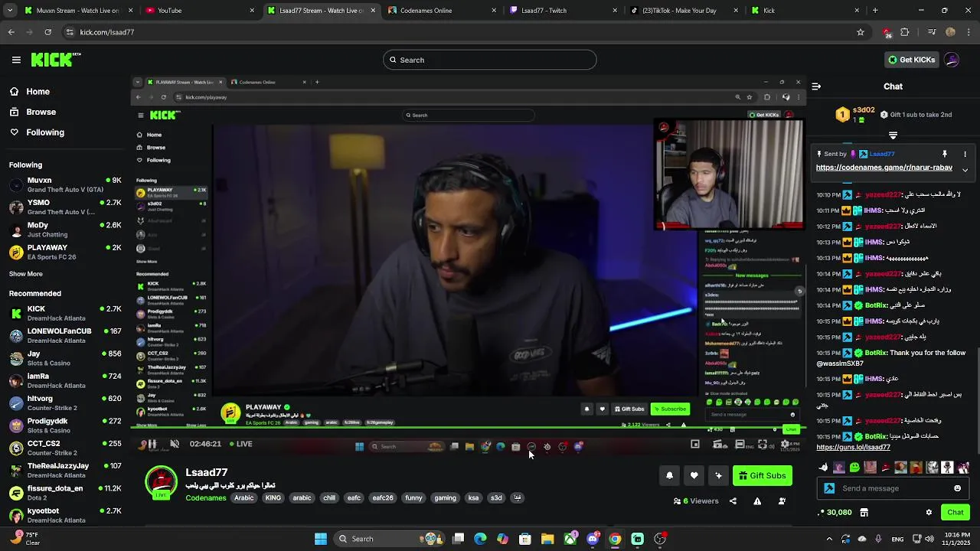980x551 pixels.
Task: Open File Explorer from taskbar
Action: (x=547, y=539)
